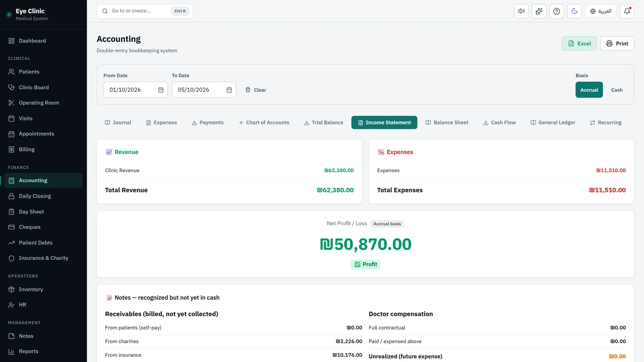Select Accrual basis
Screen dimensions: 644x362
point(589,90)
